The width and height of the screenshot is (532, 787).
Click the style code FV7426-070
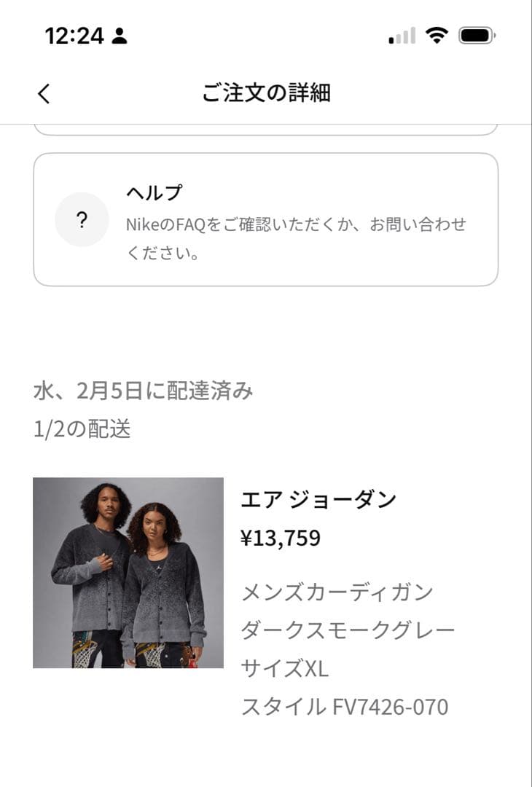345,706
